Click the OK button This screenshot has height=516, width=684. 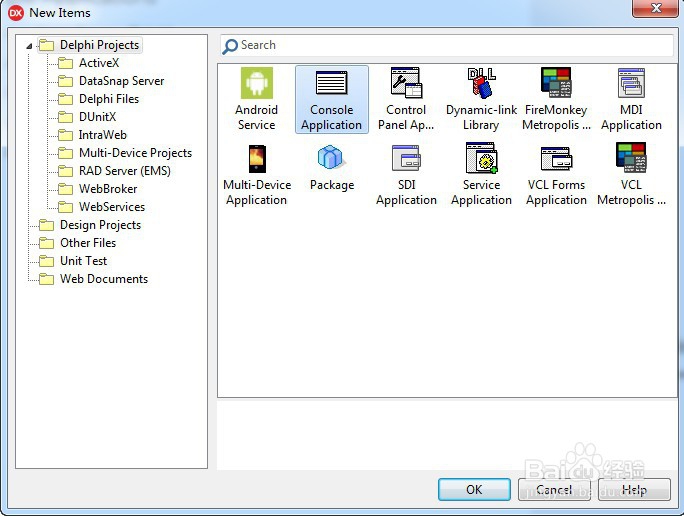pos(474,489)
